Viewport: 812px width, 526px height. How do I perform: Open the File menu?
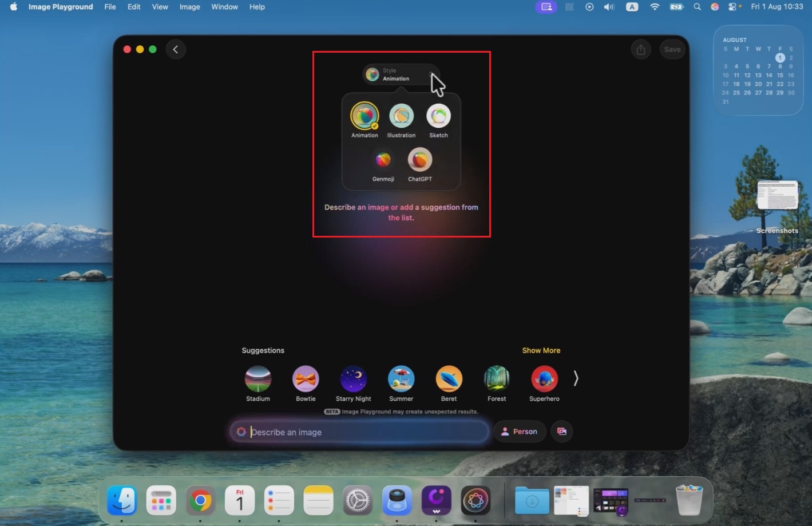click(110, 7)
